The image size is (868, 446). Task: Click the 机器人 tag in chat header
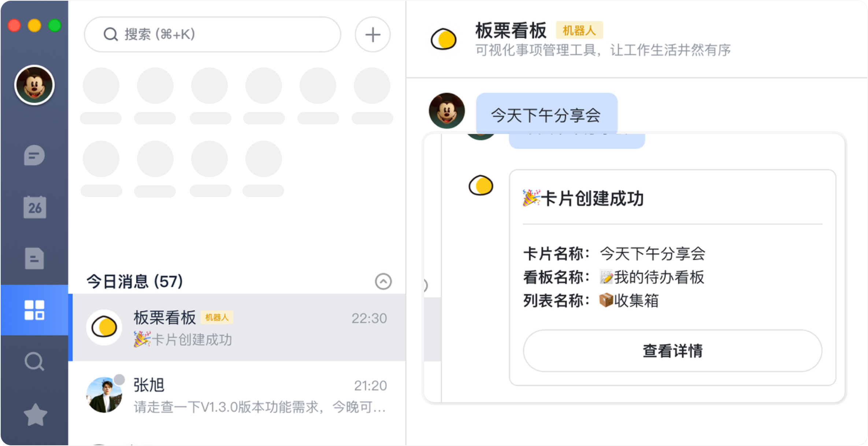tap(579, 30)
